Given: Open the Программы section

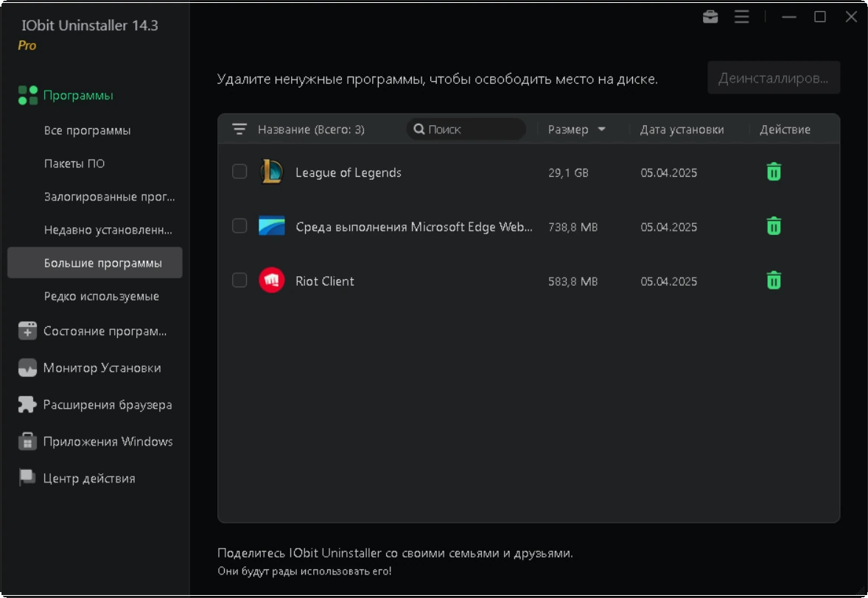Looking at the screenshot, I should [x=78, y=95].
